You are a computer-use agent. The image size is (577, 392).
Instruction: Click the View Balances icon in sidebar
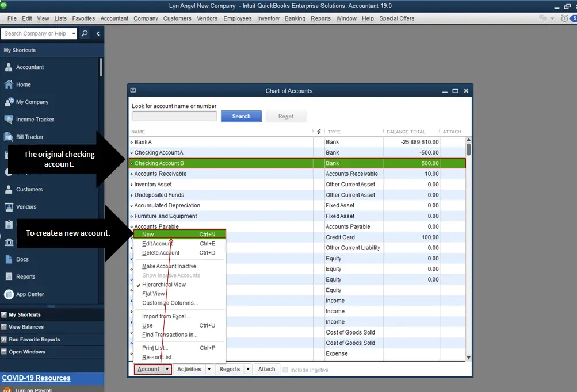(x=4, y=327)
